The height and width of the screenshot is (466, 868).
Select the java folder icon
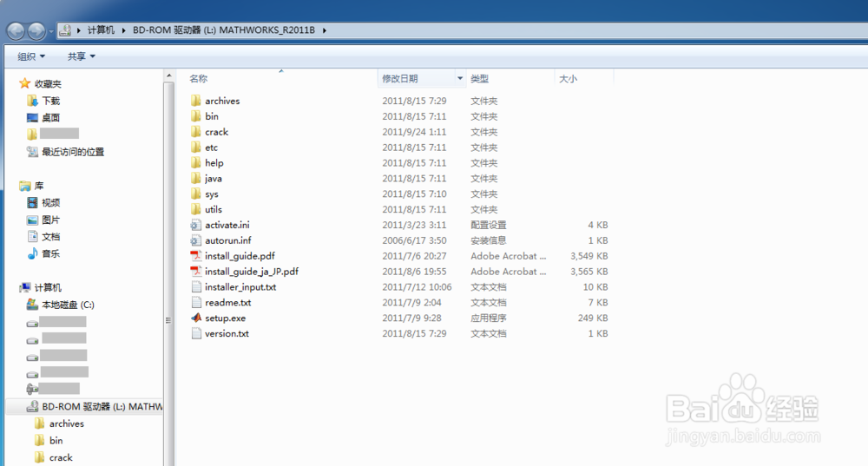[x=195, y=178]
